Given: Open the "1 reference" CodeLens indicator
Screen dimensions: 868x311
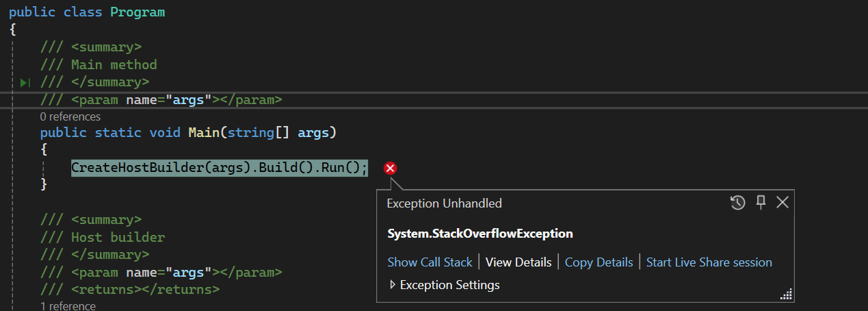Looking at the screenshot, I should pyautogui.click(x=68, y=306).
